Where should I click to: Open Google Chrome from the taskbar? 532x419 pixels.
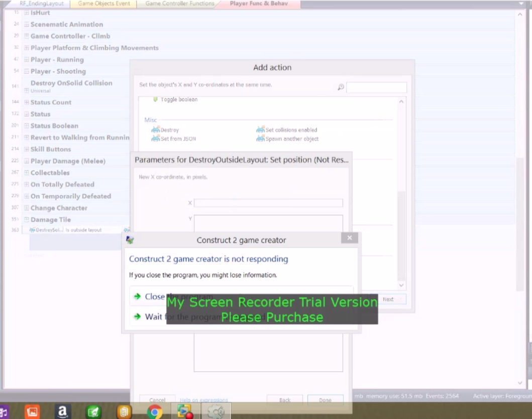[x=154, y=411]
